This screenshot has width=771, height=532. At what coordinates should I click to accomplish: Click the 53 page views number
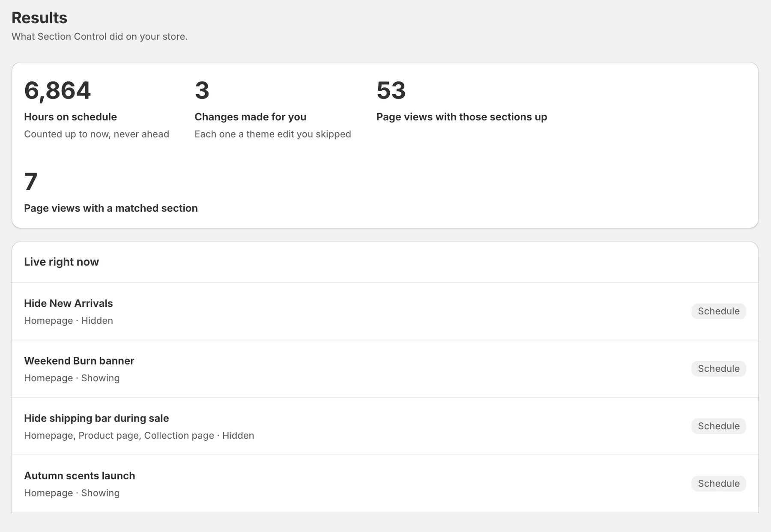(391, 90)
